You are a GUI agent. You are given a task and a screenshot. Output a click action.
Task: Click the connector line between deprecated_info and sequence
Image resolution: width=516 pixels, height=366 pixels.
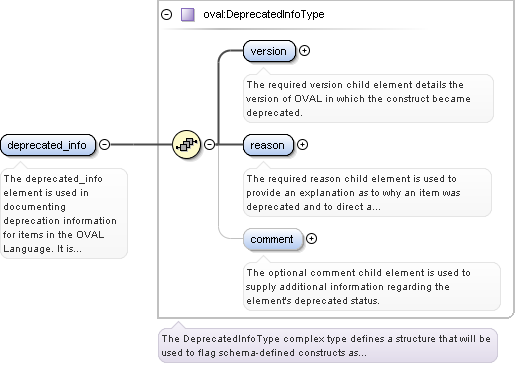(x=141, y=144)
